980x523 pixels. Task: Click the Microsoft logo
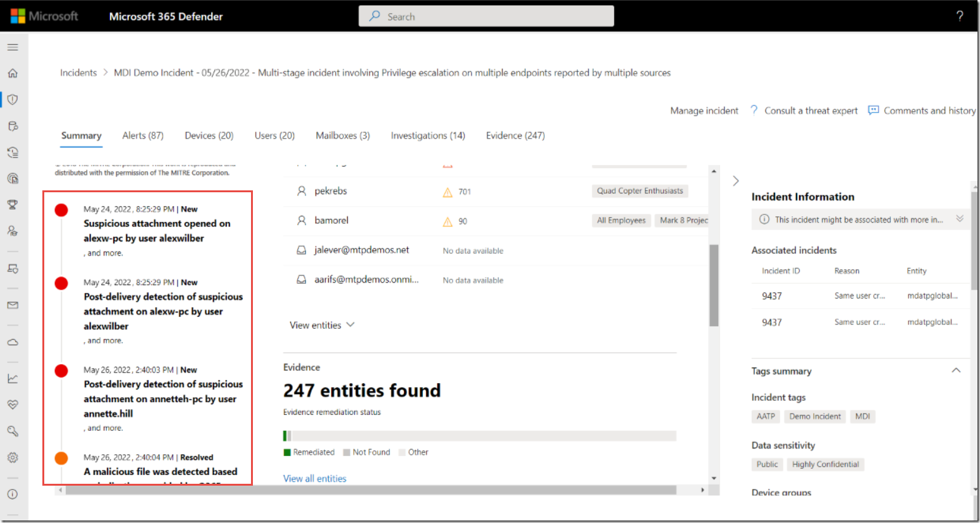click(44, 16)
